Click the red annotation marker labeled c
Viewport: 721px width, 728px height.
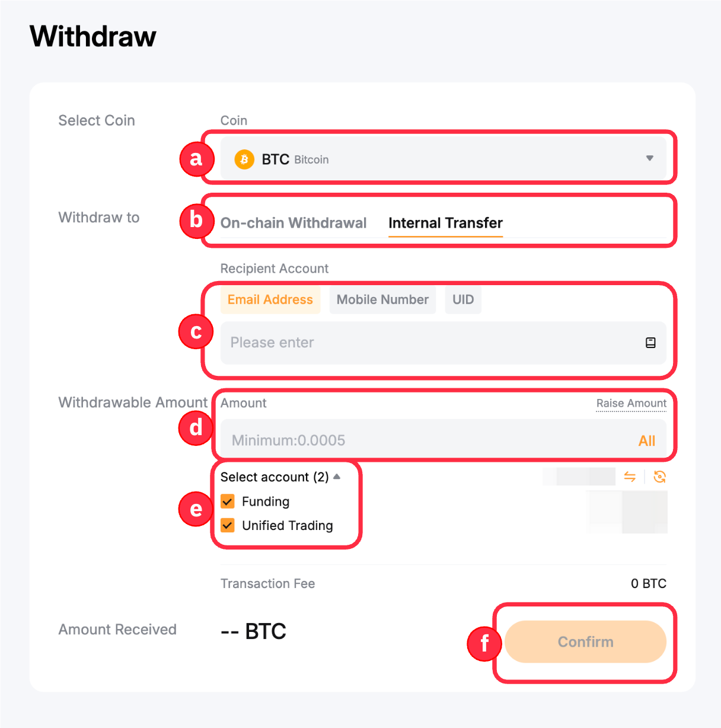point(196,331)
